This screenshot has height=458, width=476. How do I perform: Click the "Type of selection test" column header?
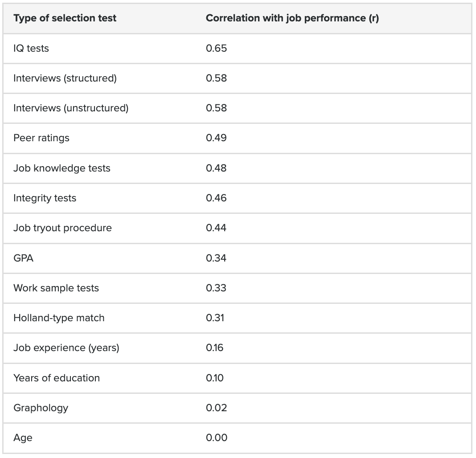[x=65, y=18]
